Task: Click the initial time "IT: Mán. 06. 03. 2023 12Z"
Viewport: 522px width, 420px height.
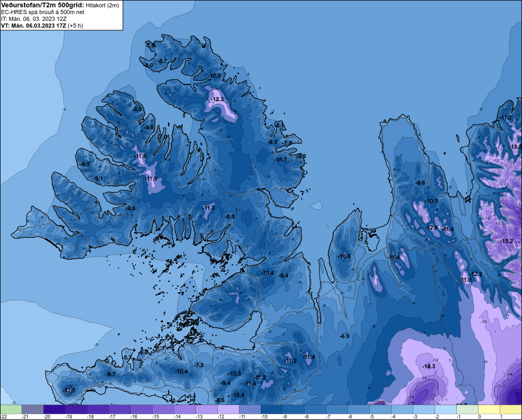Action: [33, 19]
